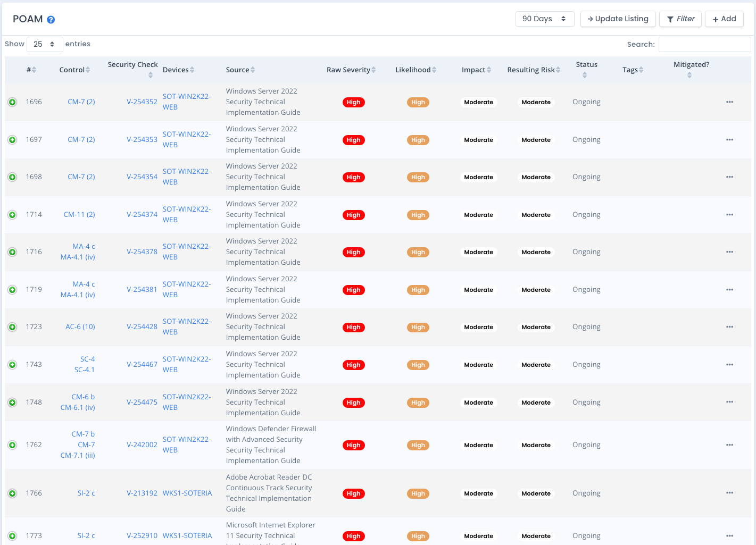Screen dimensions: 756x545
Task: Expand row 1723 details plus icon
Action: coord(12,327)
